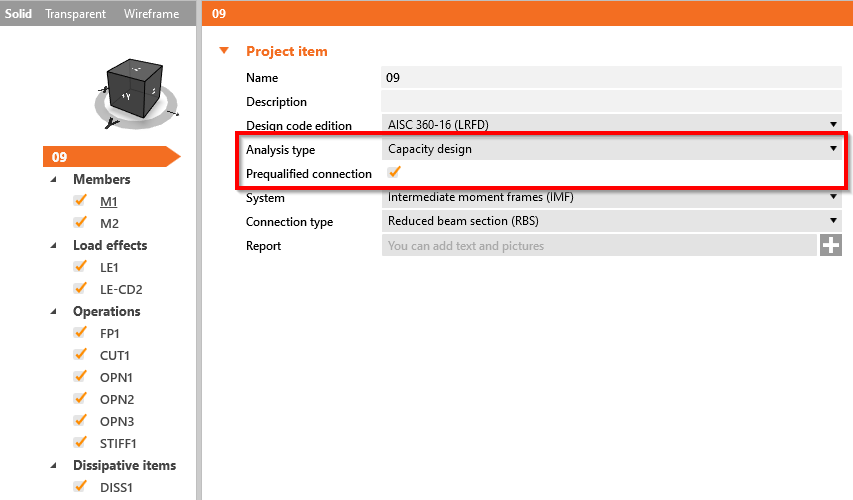Toggle the STIFF1 operation checkbox
This screenshot has width=853, height=500.
81,443
